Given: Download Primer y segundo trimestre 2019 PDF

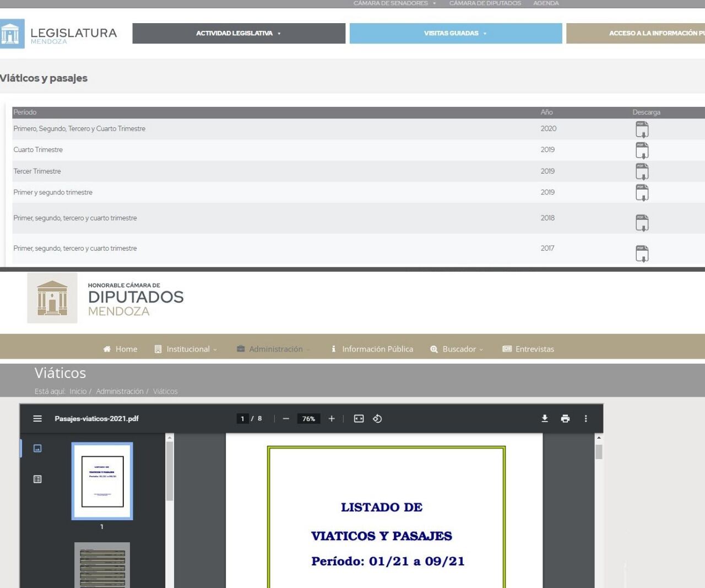Looking at the screenshot, I should pyautogui.click(x=642, y=193).
